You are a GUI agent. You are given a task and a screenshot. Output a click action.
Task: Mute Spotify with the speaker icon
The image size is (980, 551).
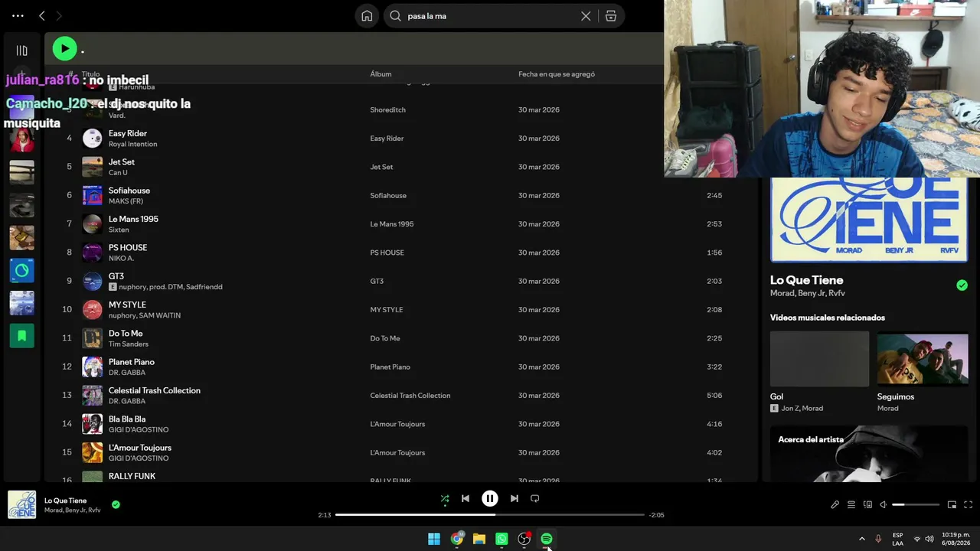tap(883, 505)
